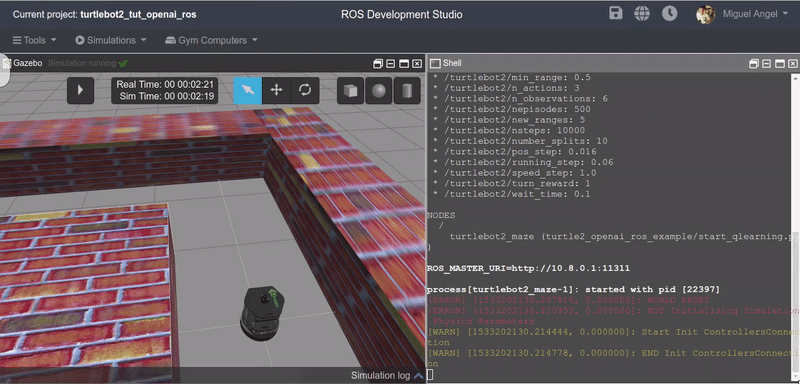This screenshot has width=800, height=384.
Task: Click the /turtlebot2/wait_time: 0.1 line
Action: (512, 194)
